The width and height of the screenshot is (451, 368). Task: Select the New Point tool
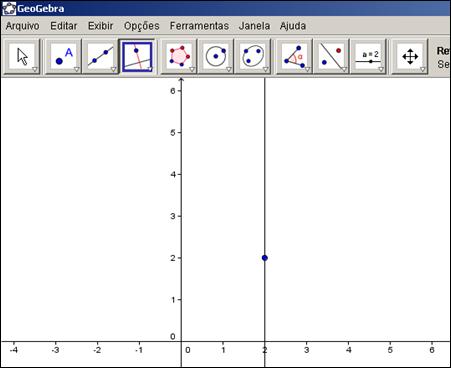(x=63, y=57)
